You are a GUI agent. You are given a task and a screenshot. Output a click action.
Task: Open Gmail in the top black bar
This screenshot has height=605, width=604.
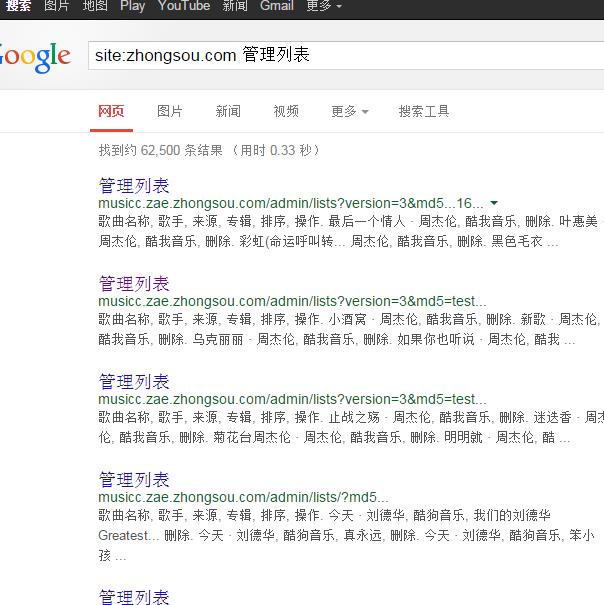[x=277, y=6]
